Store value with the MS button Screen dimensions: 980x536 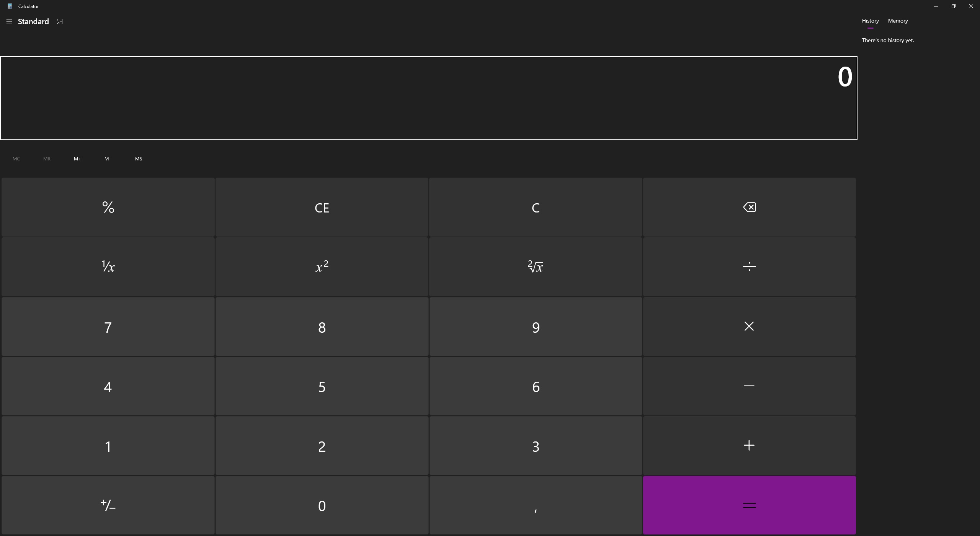coord(139,159)
